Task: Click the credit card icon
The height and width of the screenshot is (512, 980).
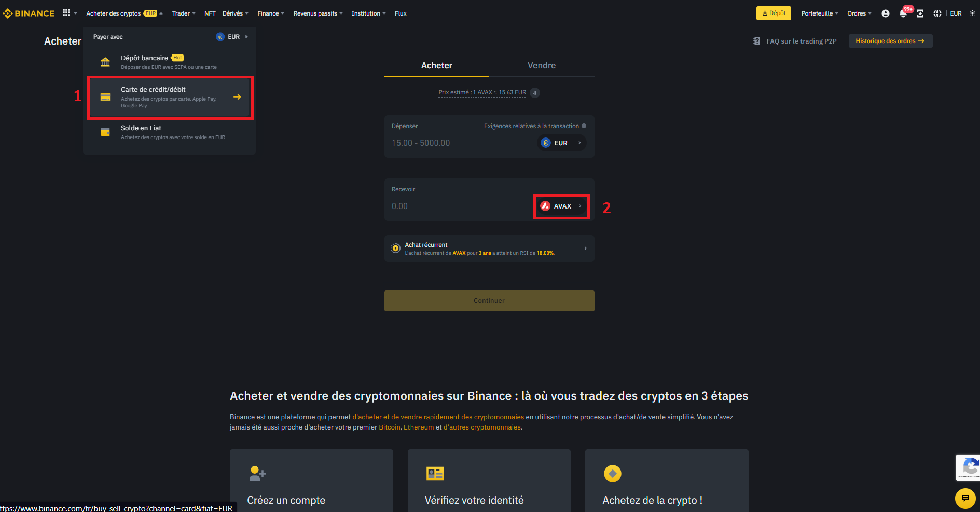Action: coord(105,97)
